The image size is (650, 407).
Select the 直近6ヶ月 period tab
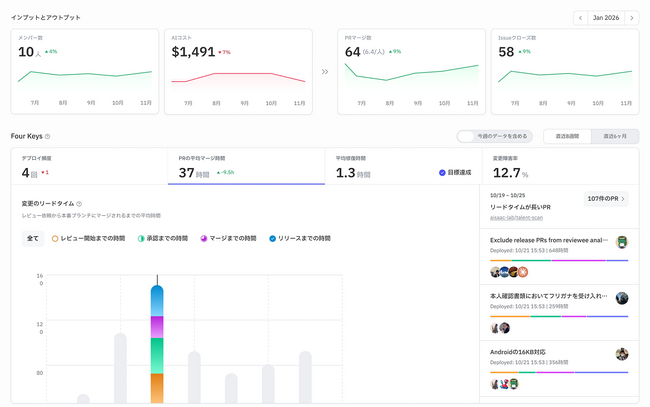click(614, 136)
